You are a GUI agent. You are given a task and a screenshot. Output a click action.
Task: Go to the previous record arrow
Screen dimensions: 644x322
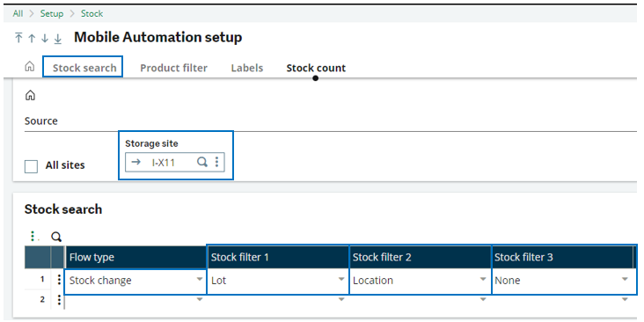(32, 38)
